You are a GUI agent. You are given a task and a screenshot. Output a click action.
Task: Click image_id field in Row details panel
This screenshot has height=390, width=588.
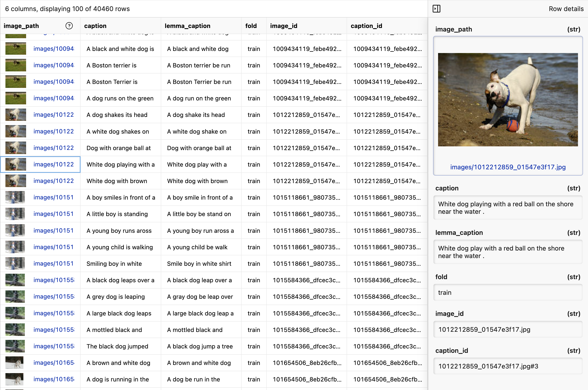click(x=508, y=329)
